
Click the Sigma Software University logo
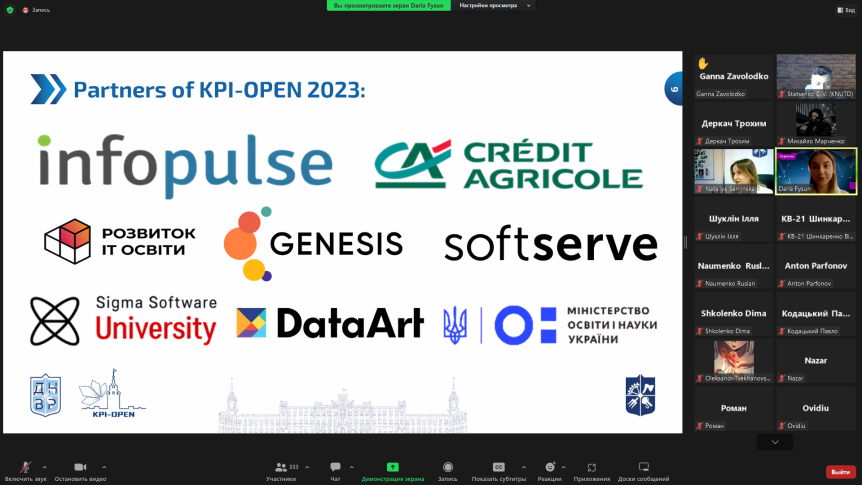coord(123,321)
